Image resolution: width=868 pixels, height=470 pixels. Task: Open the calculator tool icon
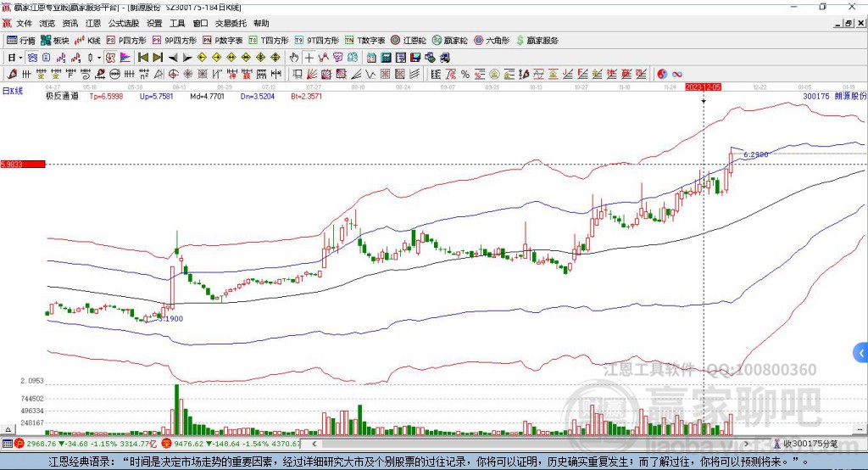tap(387, 58)
